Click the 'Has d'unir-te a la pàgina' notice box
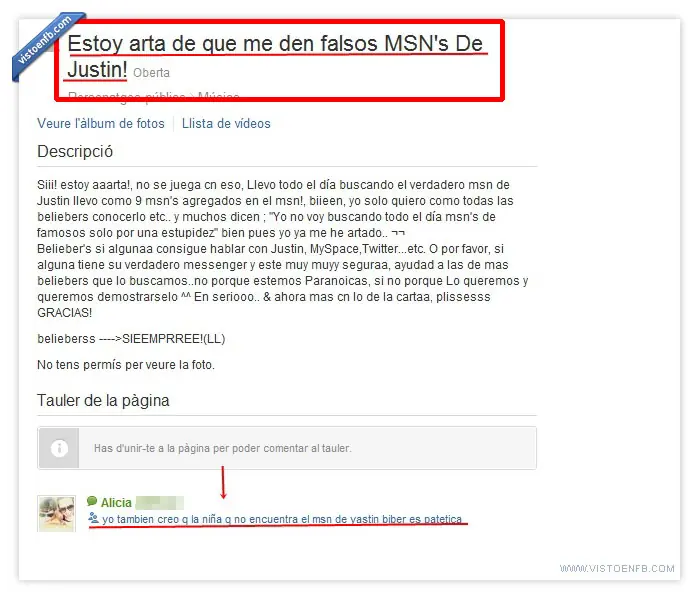 287,448
